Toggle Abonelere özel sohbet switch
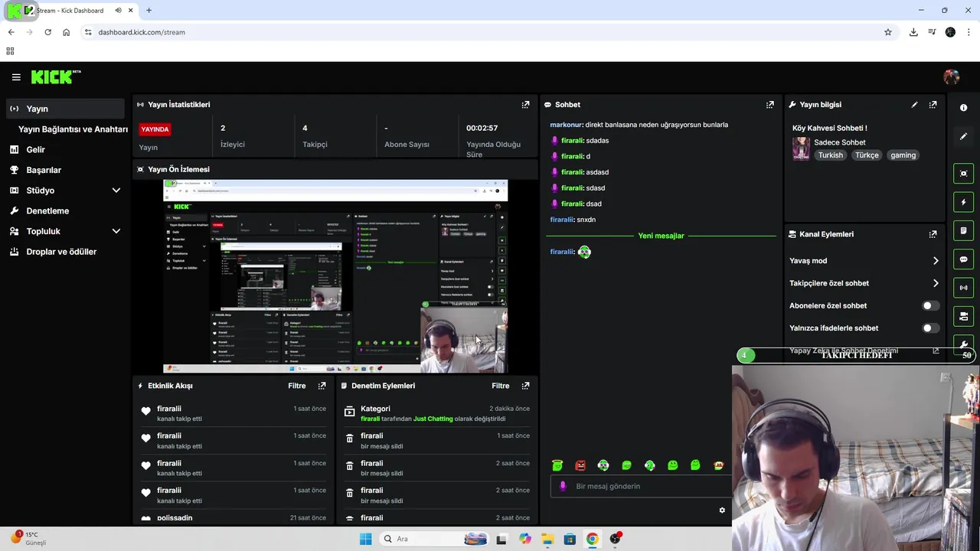The height and width of the screenshot is (551, 980). (x=930, y=305)
